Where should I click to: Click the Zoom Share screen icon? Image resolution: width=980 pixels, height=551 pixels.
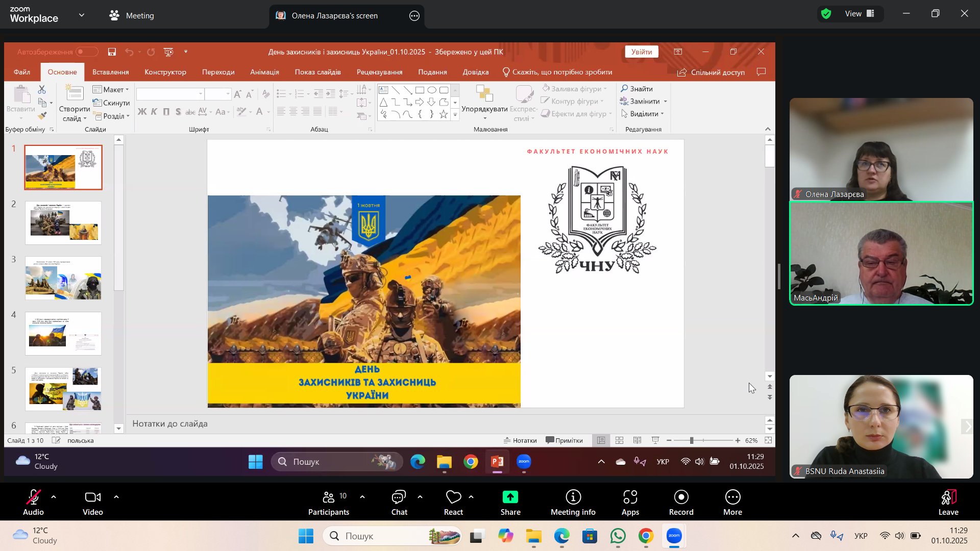510,497
